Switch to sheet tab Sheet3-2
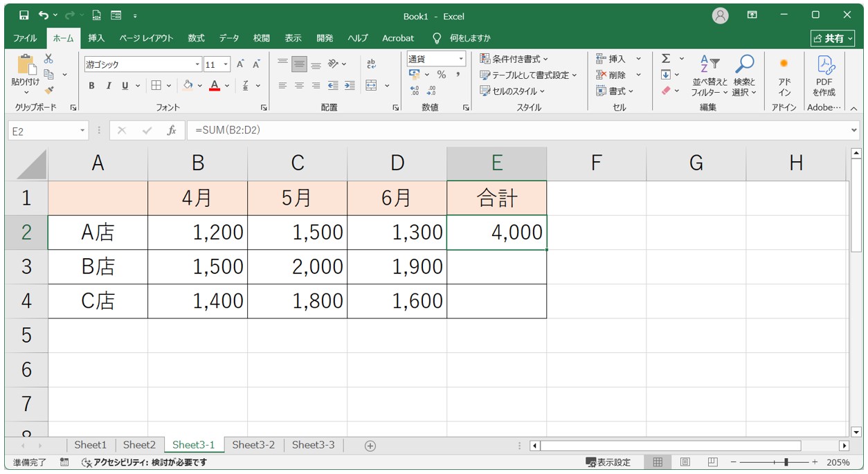Viewport: 868px width, 474px height. click(253, 445)
